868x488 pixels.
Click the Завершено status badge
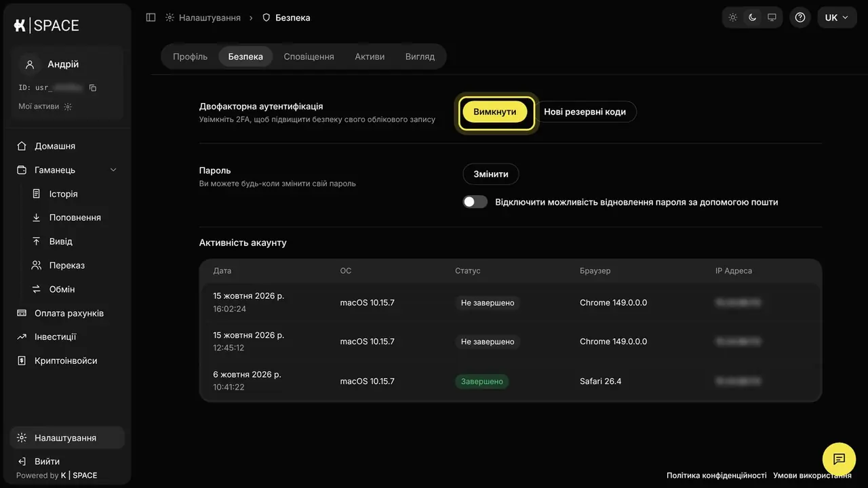tap(482, 382)
